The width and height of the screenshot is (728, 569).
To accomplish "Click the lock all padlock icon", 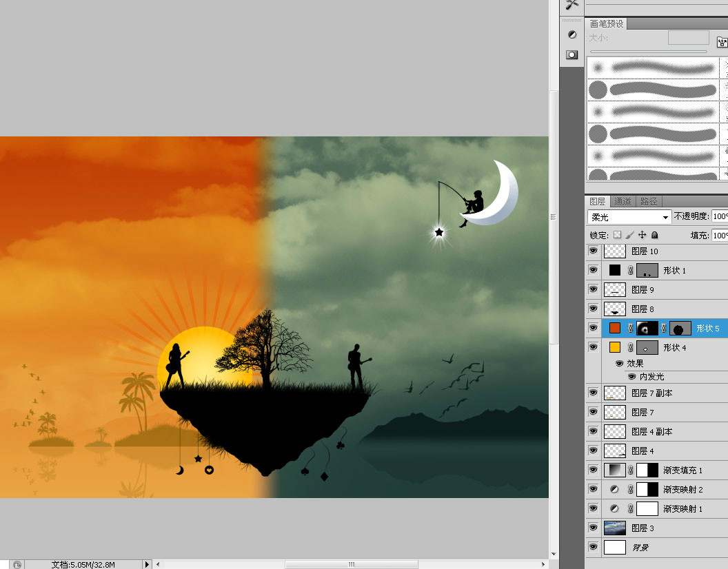I will coord(655,235).
